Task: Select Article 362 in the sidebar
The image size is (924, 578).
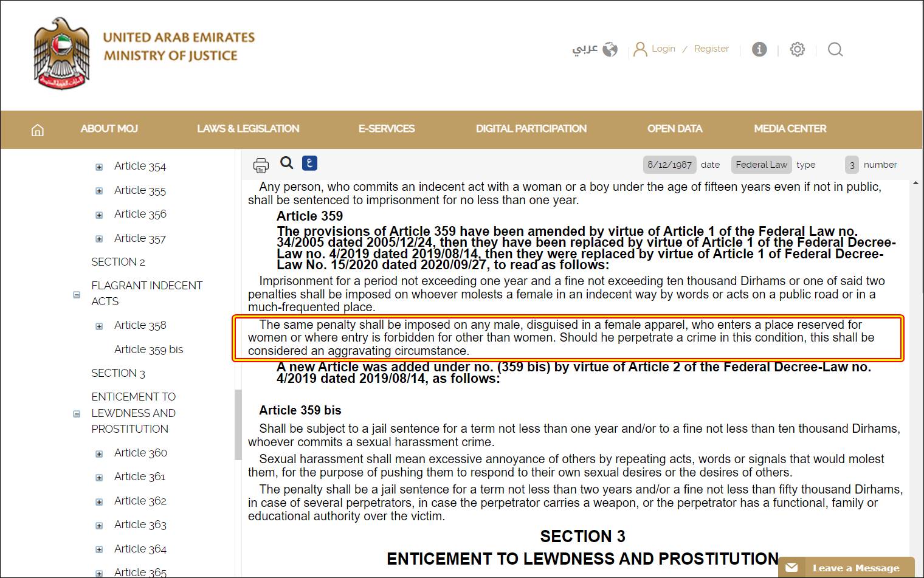Action: coord(140,501)
